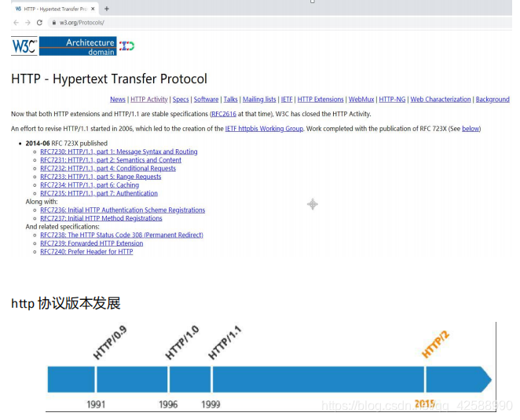
Task: Open RFC7234 Caching link
Action: click(90, 185)
